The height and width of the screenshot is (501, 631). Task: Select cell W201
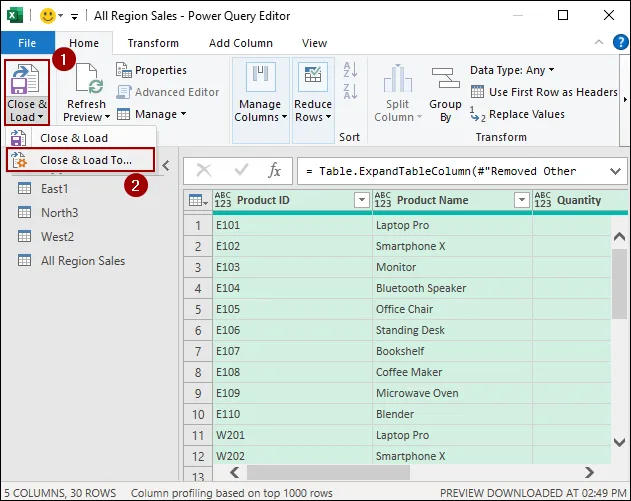pos(292,435)
